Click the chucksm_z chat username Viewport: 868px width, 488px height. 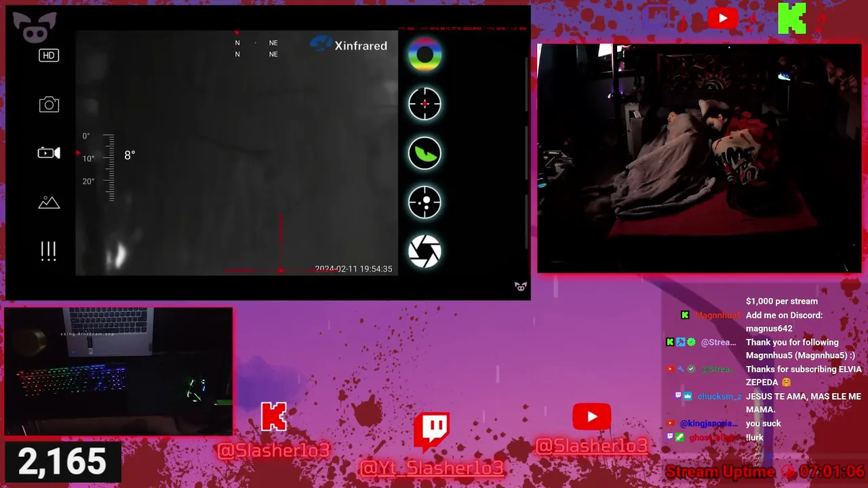point(719,396)
